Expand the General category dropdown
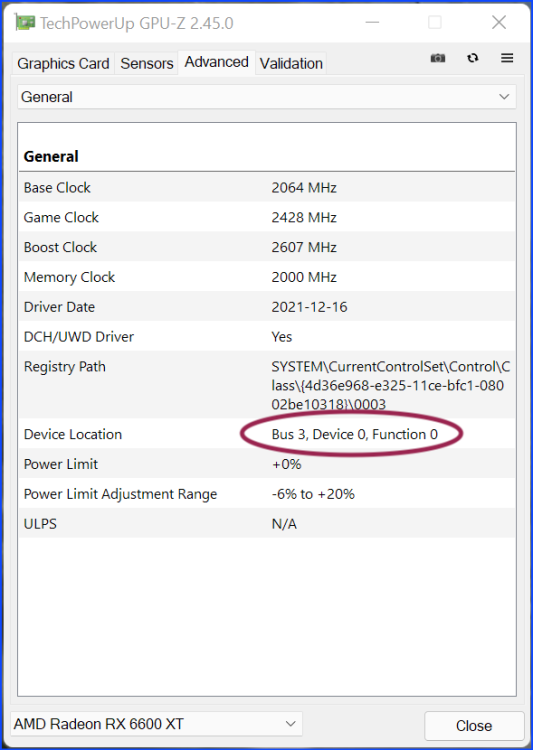This screenshot has width=533, height=750. point(266,97)
